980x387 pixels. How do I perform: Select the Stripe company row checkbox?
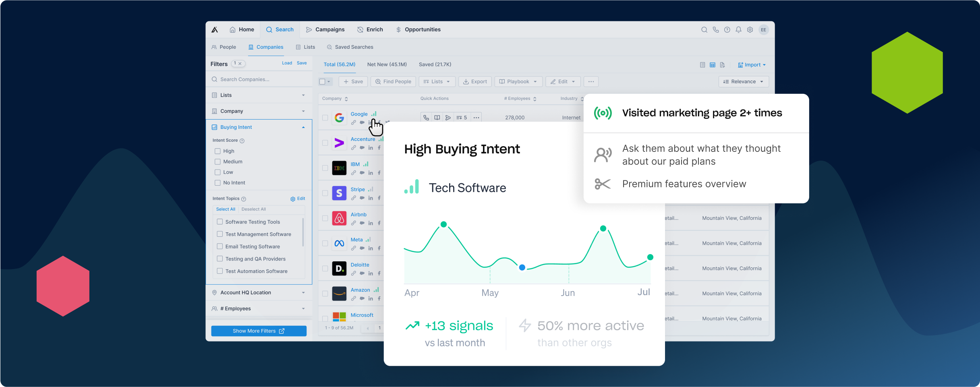click(325, 193)
